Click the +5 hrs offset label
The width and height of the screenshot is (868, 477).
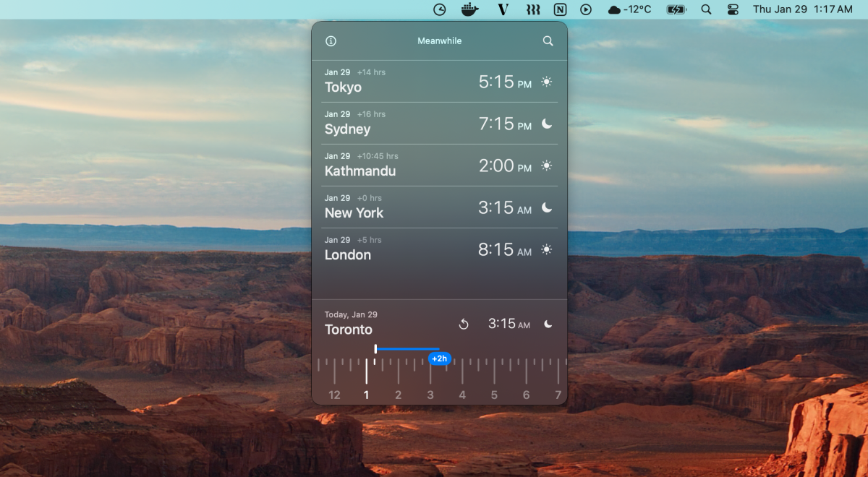tap(369, 240)
